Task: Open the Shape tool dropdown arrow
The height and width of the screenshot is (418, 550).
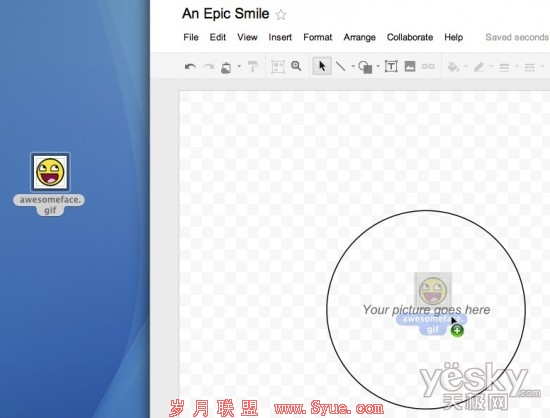Action: 378,66
